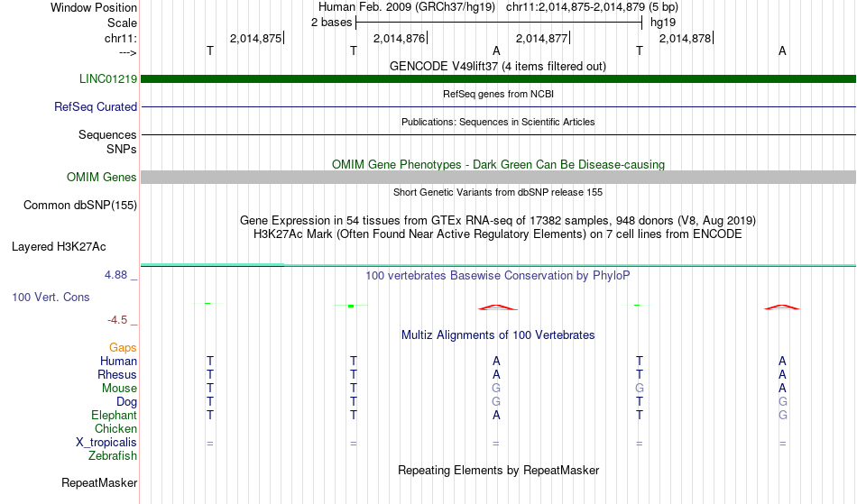Screen dimensions: 857x504
Task: Click the Window Position label
Action: (94, 7)
